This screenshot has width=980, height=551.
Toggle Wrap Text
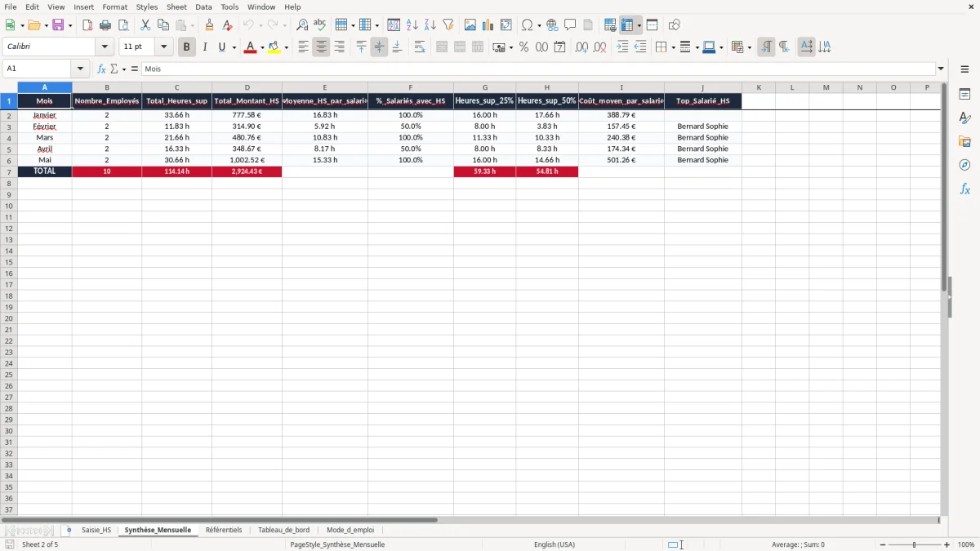coord(420,47)
